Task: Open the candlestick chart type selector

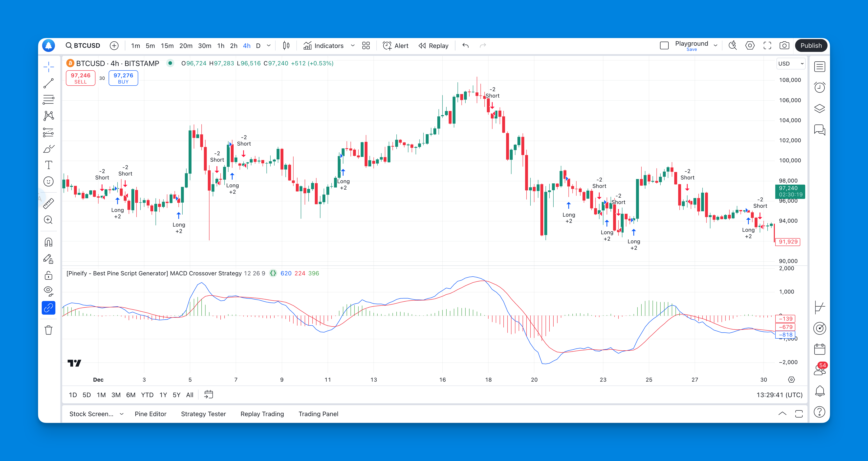Action: [x=286, y=45]
